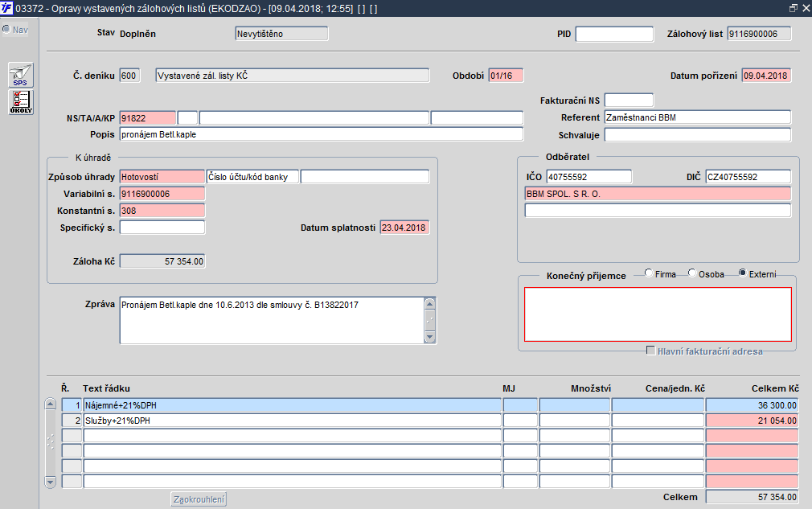Screen dimensions: 812x509
Task: Click the rows table scroll down arrow
Action: pyautogui.click(x=50, y=482)
